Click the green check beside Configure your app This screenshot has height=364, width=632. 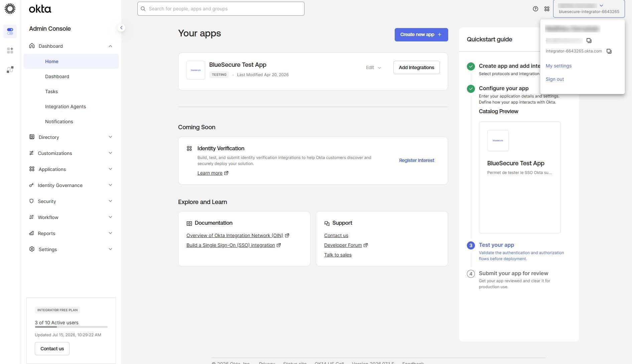point(471,88)
